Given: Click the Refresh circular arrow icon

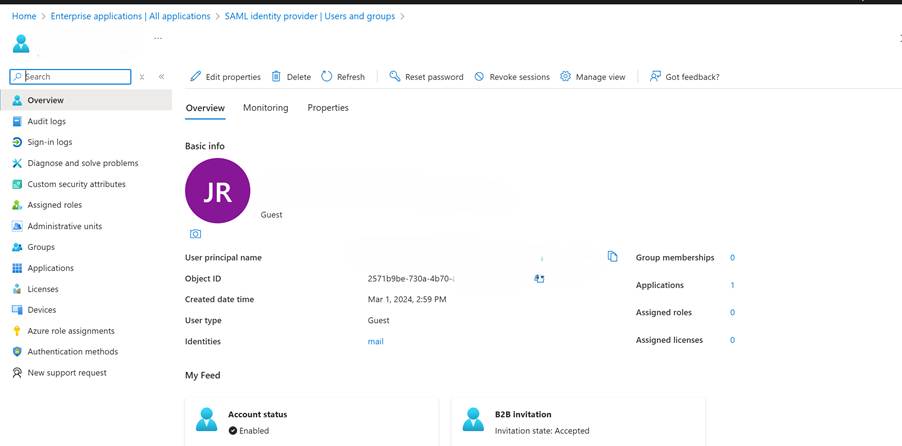Looking at the screenshot, I should 326,76.
